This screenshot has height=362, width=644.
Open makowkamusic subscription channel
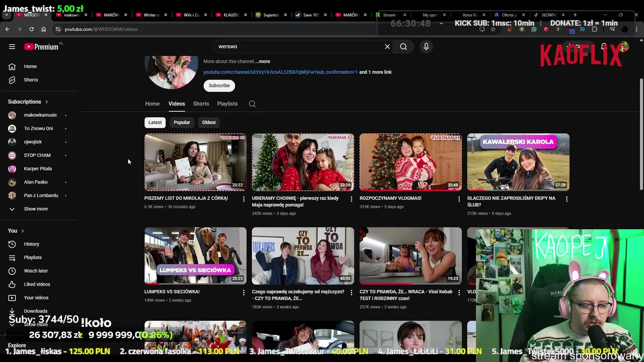[x=39, y=115]
